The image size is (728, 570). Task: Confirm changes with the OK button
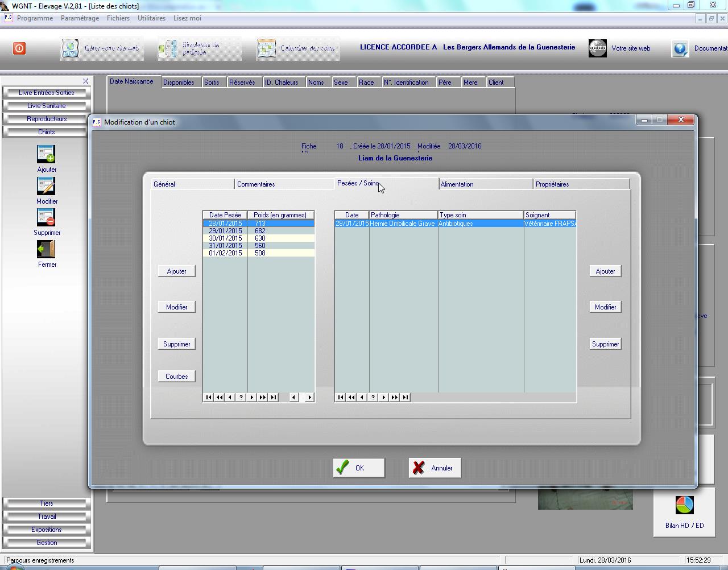pos(359,468)
